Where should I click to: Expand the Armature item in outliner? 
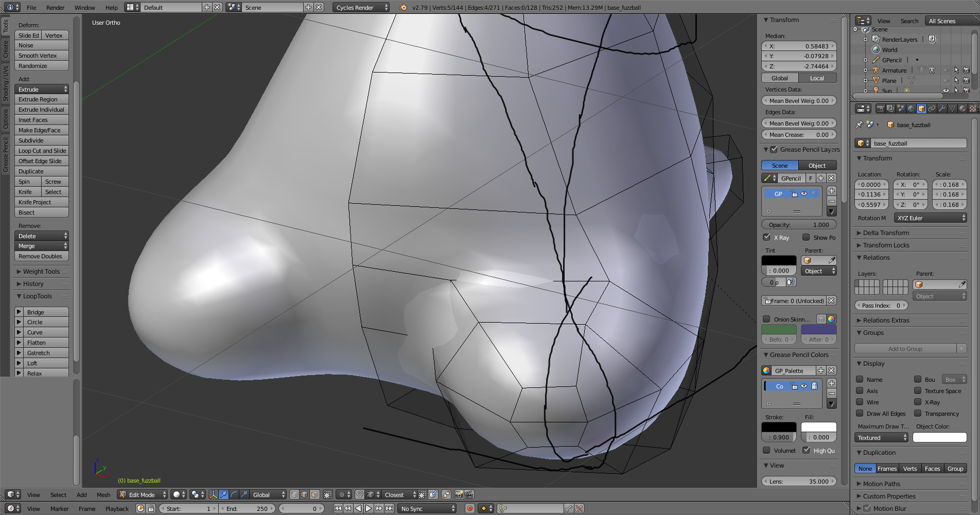click(865, 70)
